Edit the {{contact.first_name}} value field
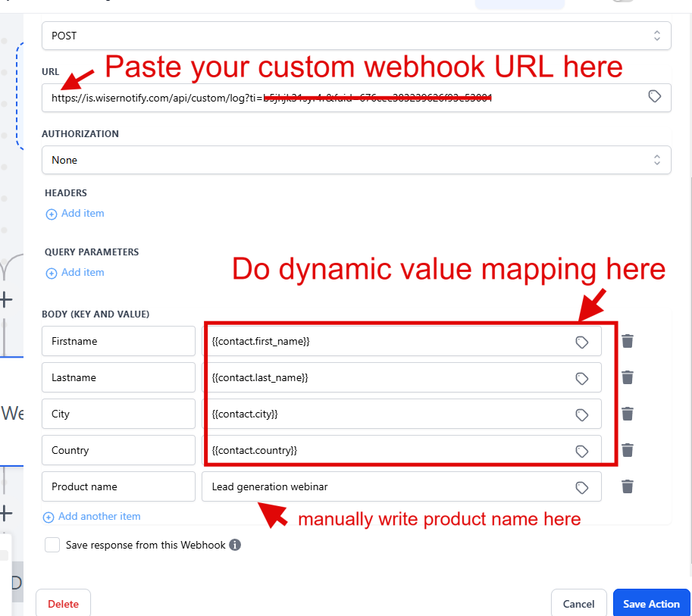 [x=402, y=341]
